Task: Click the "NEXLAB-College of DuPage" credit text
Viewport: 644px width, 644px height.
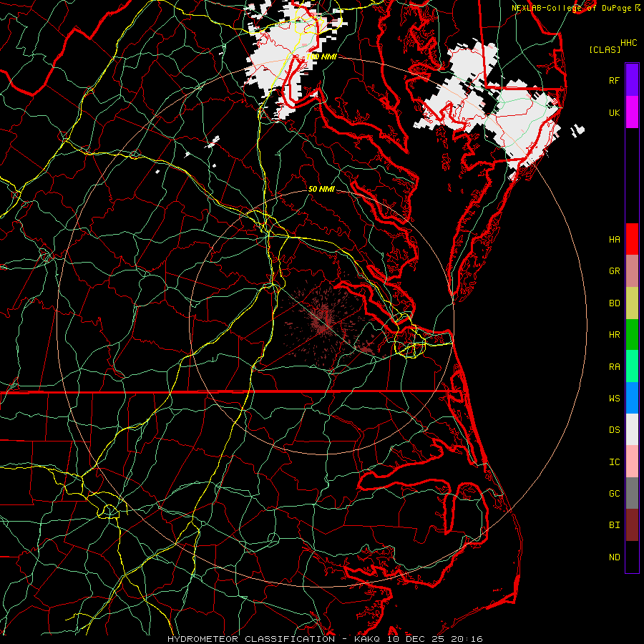Action: point(572,8)
